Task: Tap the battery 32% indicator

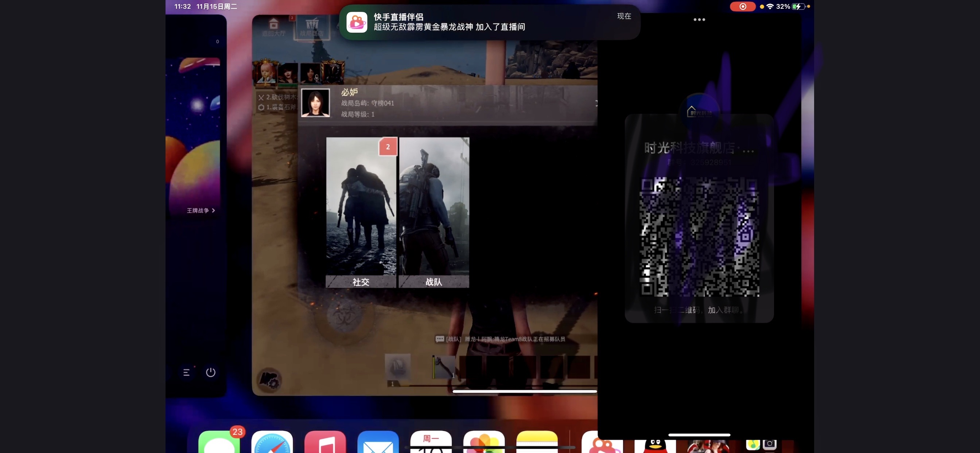Action: click(790, 7)
